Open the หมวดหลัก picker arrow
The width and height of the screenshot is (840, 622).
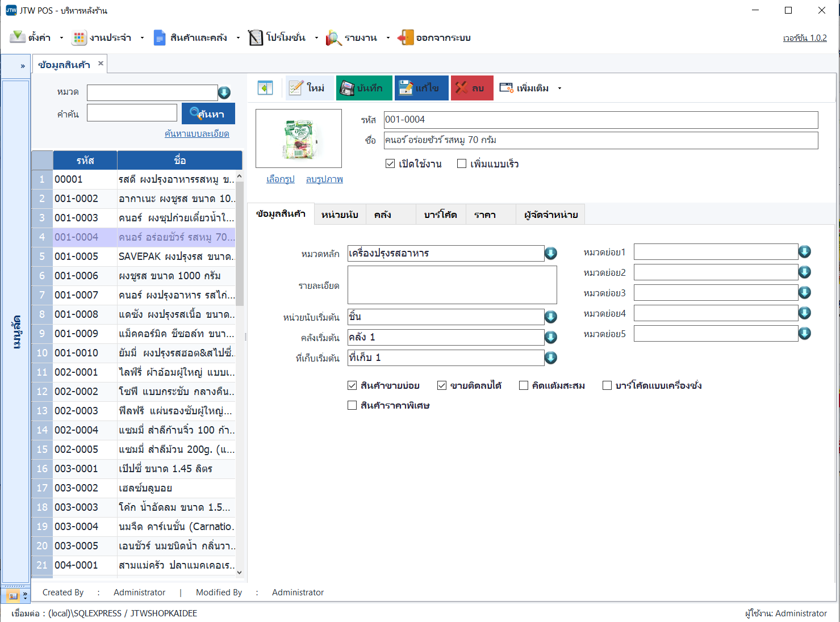coord(551,253)
